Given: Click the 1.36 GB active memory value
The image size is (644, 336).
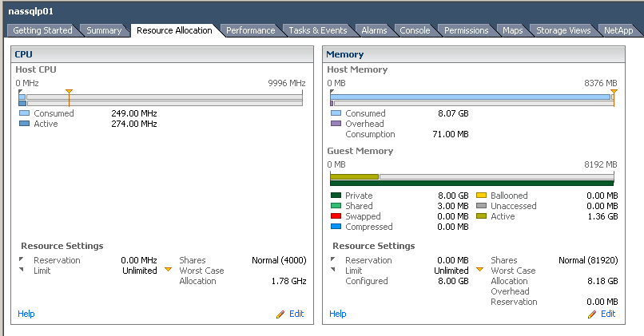Looking at the screenshot, I should click(602, 216).
